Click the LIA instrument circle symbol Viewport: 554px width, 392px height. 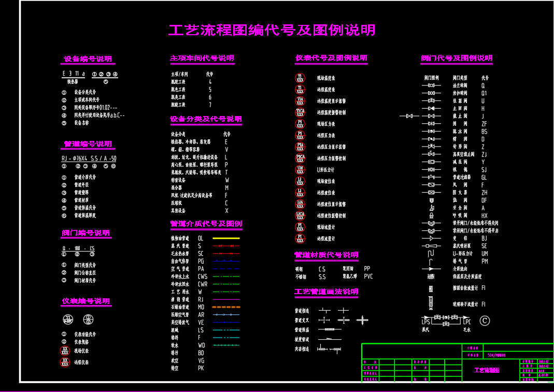[x=300, y=204]
